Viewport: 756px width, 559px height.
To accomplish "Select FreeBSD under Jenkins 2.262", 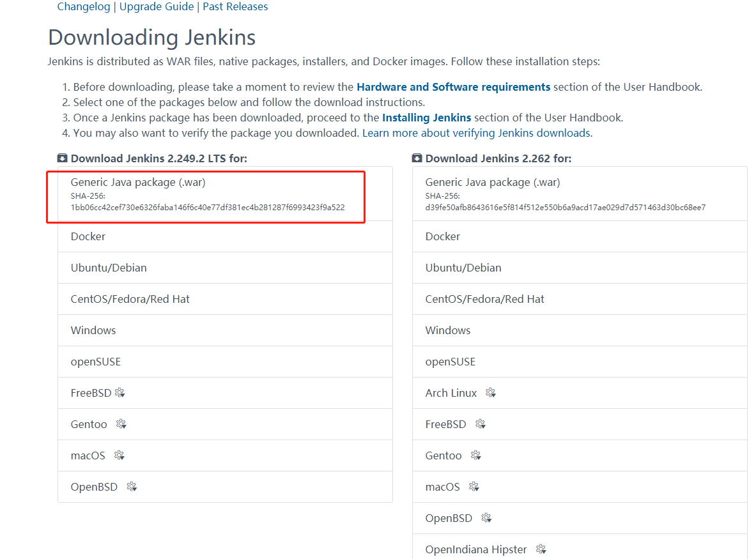I will coord(580,425).
